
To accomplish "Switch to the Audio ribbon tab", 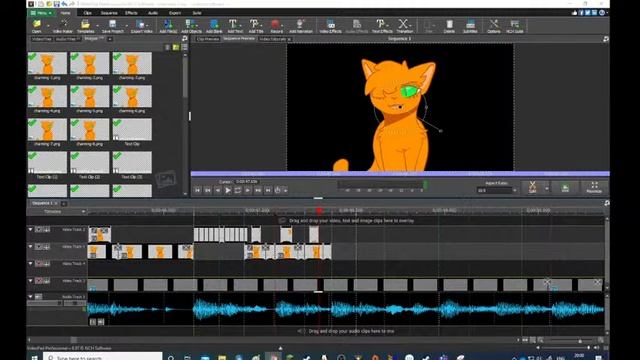I will pyautogui.click(x=153, y=13).
